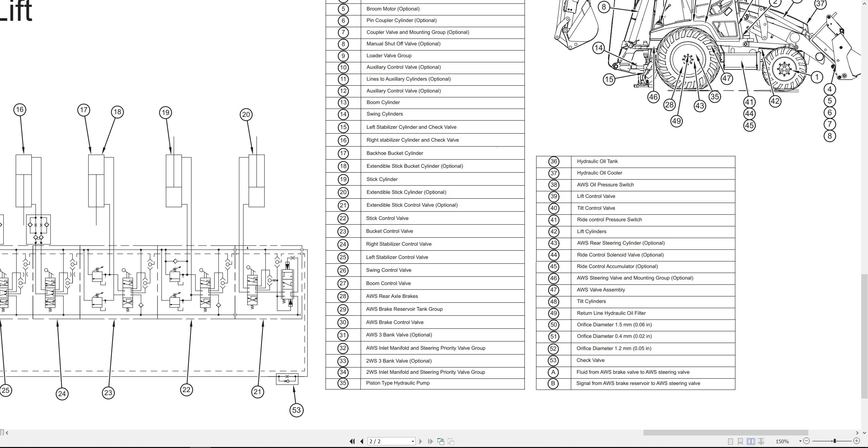The width and height of the screenshot is (868, 448).
Task: Click the horizontal scroll left arrow
Action: 7,433
